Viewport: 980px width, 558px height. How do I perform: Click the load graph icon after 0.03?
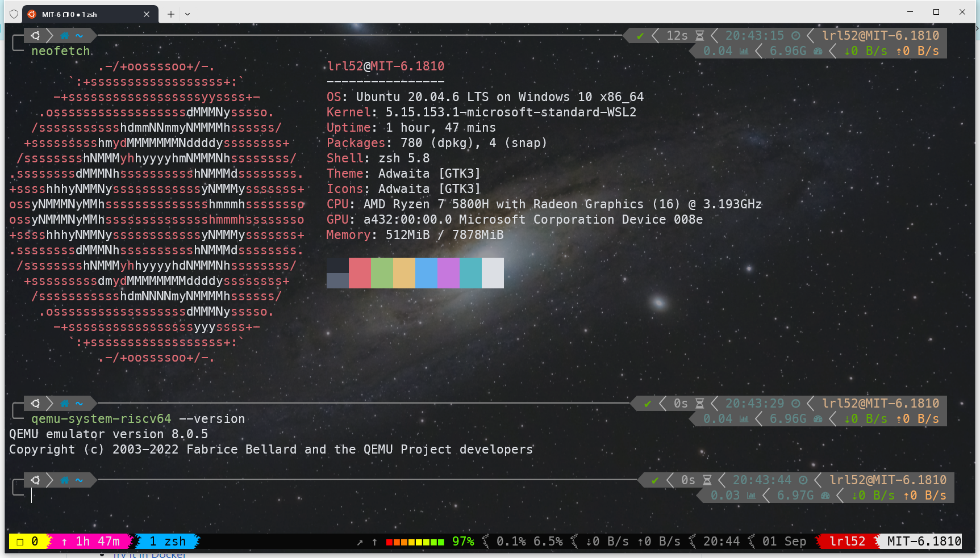point(751,496)
